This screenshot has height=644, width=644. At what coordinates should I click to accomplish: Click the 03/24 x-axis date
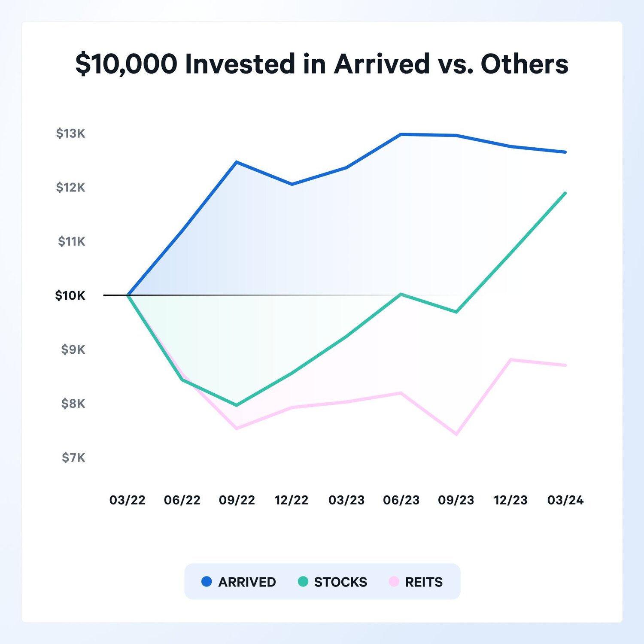tap(565, 500)
